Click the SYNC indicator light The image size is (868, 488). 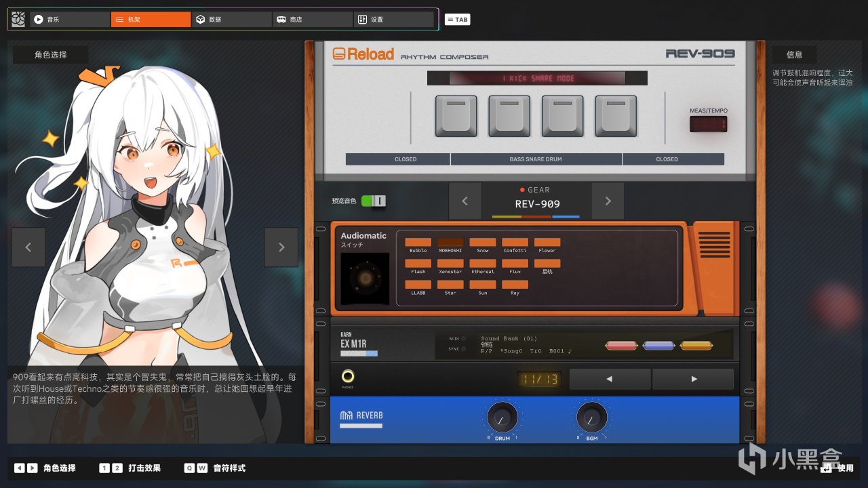[464, 349]
